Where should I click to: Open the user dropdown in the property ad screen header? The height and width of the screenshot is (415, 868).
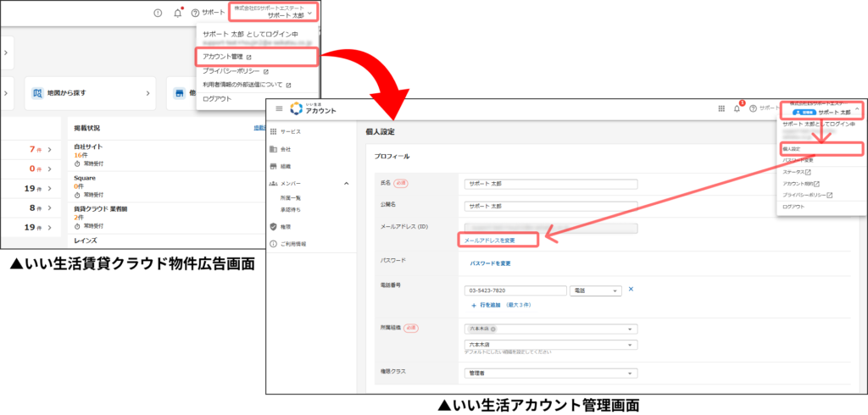pyautogui.click(x=273, y=12)
